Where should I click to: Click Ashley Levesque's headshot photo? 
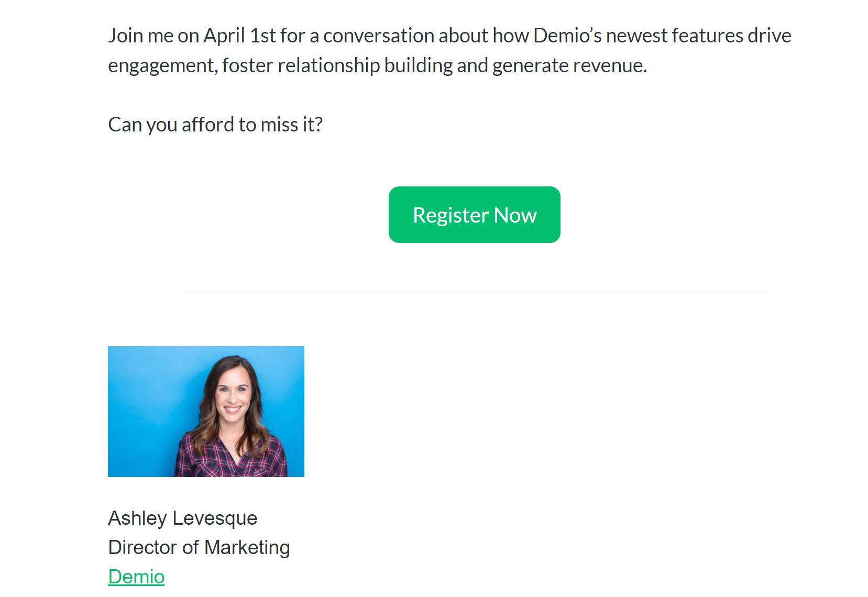(x=206, y=412)
